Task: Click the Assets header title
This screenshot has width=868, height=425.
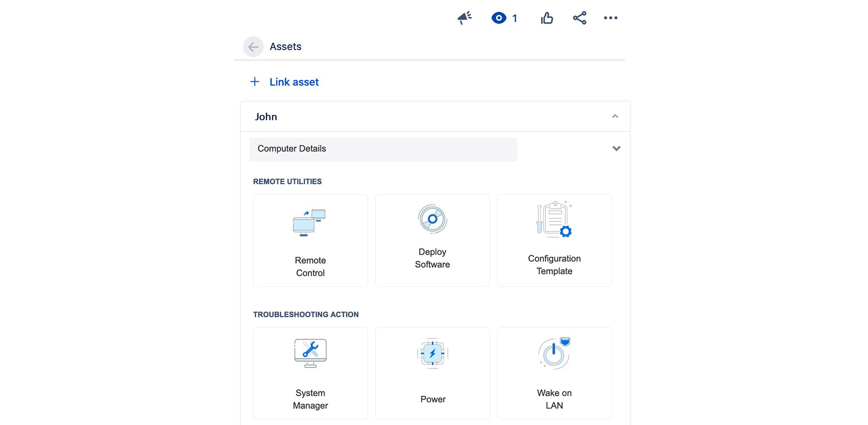Action: coord(285,47)
